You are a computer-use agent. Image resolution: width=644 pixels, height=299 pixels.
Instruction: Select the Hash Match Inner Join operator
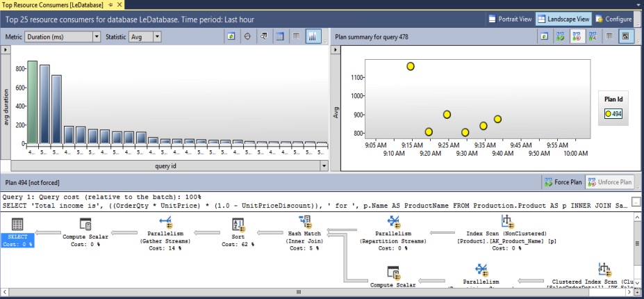coord(304,234)
